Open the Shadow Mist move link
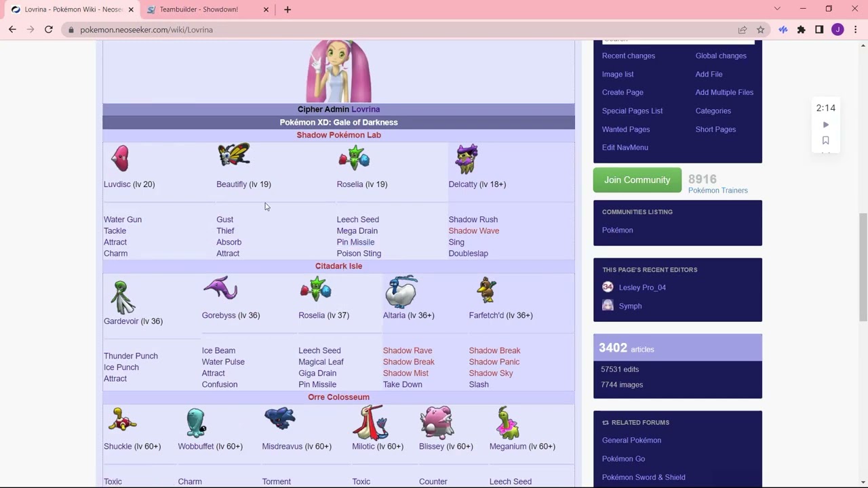Image resolution: width=868 pixels, height=488 pixels. pos(406,373)
